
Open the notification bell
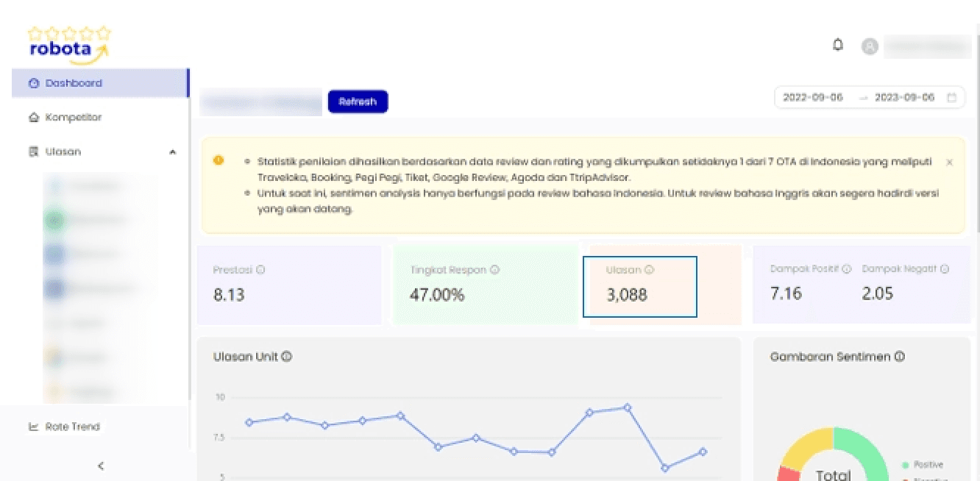837,45
